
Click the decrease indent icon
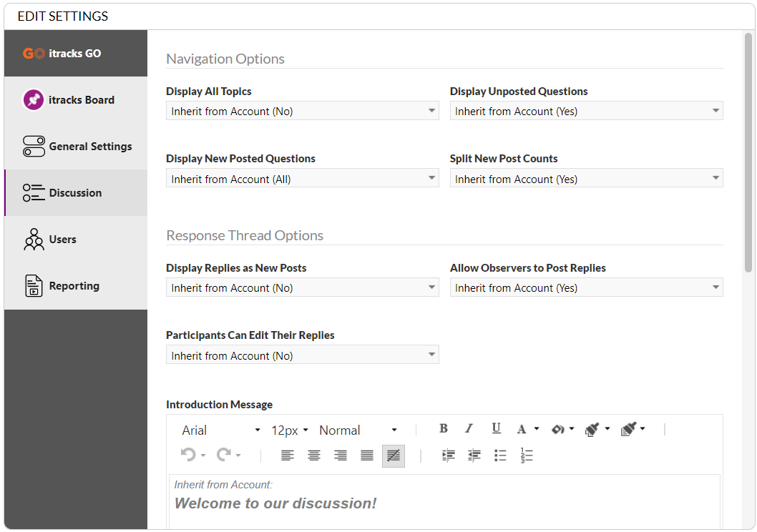coord(474,455)
